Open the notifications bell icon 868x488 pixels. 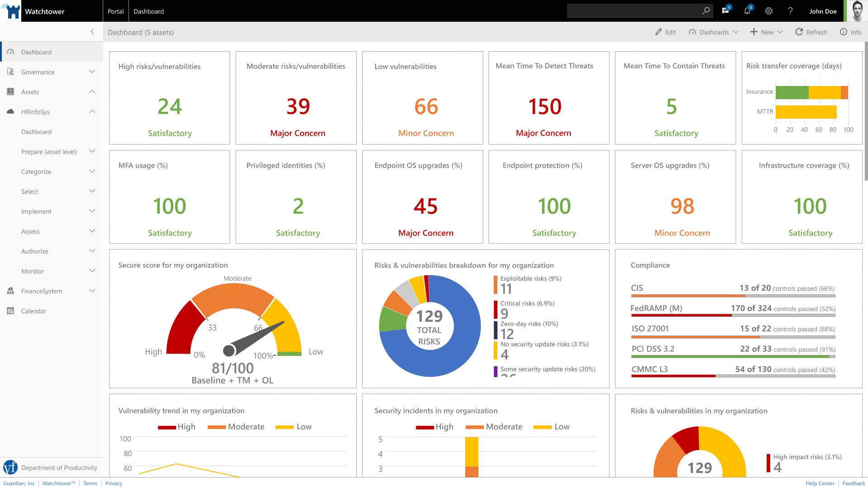tap(747, 11)
